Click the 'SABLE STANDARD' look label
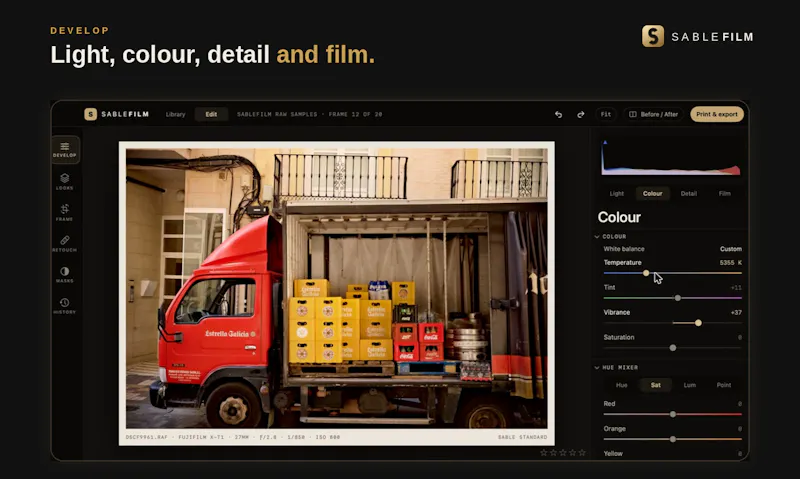 click(x=522, y=437)
